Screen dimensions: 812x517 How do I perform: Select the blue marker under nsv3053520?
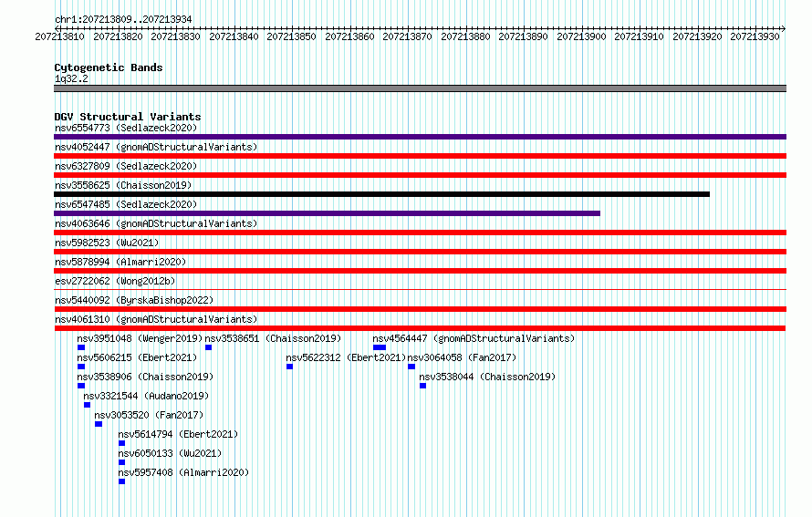click(99, 424)
